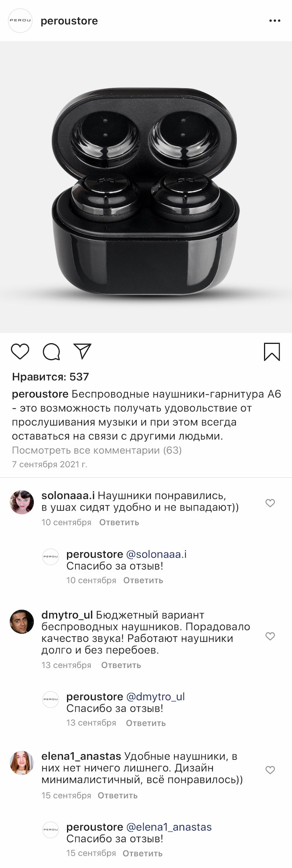The height and width of the screenshot is (868, 292).
Task: Open the @solonaaa.i mention link
Action: tap(156, 554)
